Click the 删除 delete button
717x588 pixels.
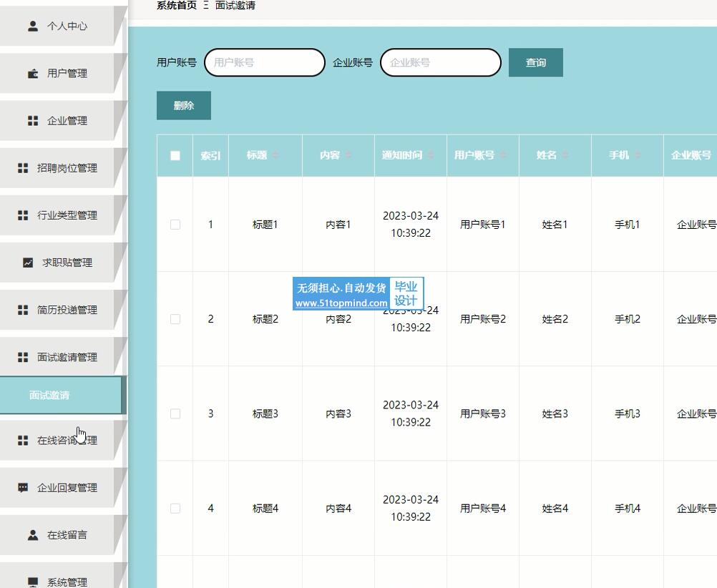click(x=184, y=106)
